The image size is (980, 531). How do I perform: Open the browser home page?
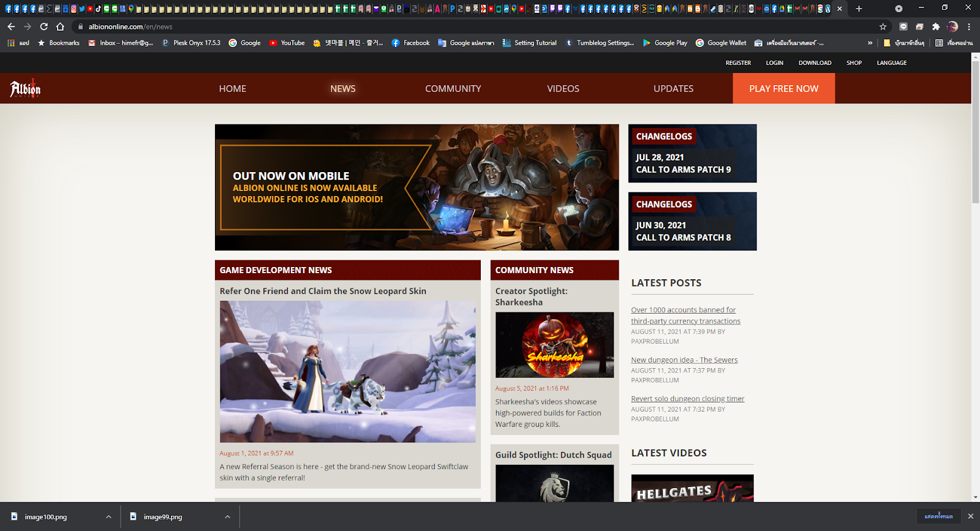60,26
